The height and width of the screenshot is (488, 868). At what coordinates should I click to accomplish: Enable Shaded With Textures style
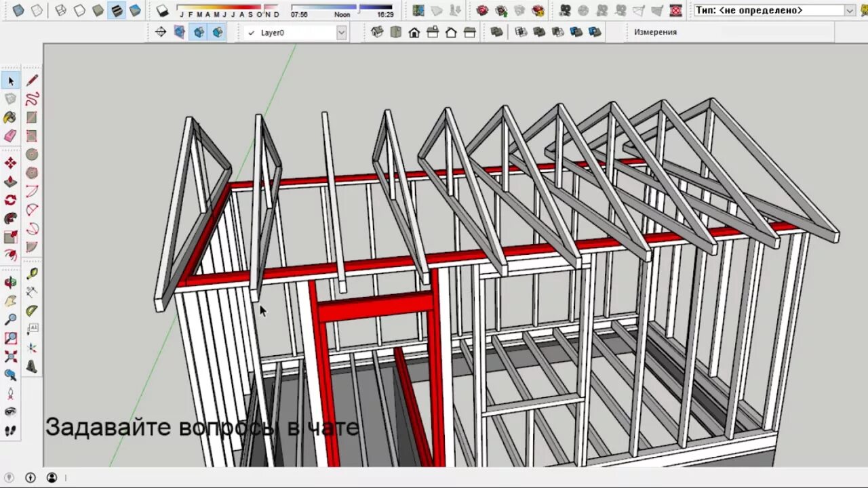tap(117, 10)
